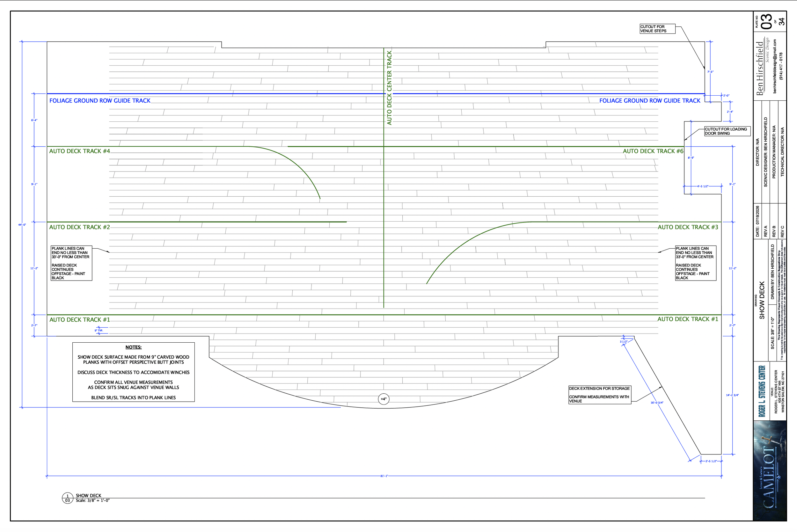Click the 9" TYP. plank dimension
797x532 pixels.
[99, 330]
